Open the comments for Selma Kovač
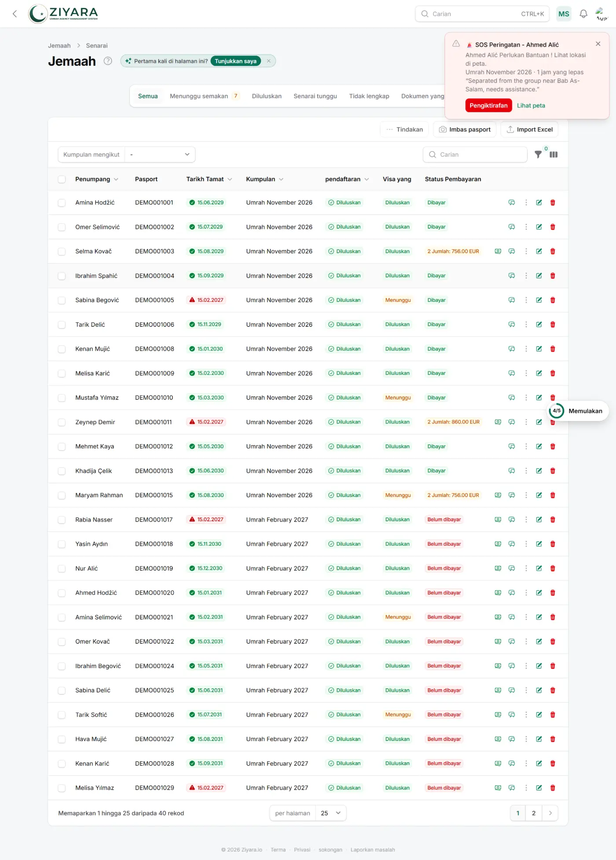Viewport: 616px width, 860px height. (512, 251)
